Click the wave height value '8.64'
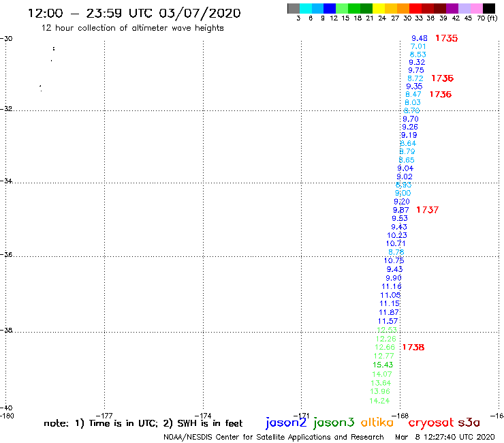The width and height of the screenshot is (504, 443). (x=408, y=144)
